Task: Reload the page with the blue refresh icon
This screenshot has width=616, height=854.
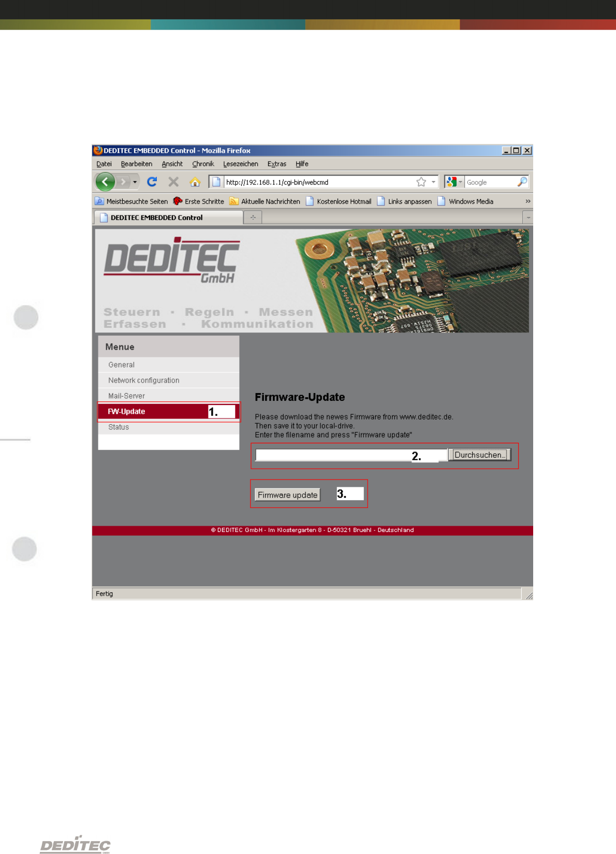Action: click(x=152, y=182)
